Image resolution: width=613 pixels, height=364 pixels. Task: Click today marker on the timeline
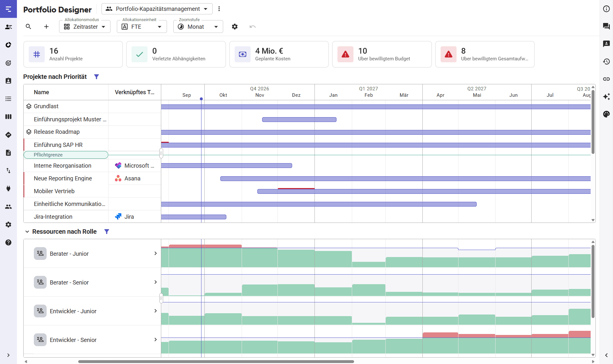201,99
